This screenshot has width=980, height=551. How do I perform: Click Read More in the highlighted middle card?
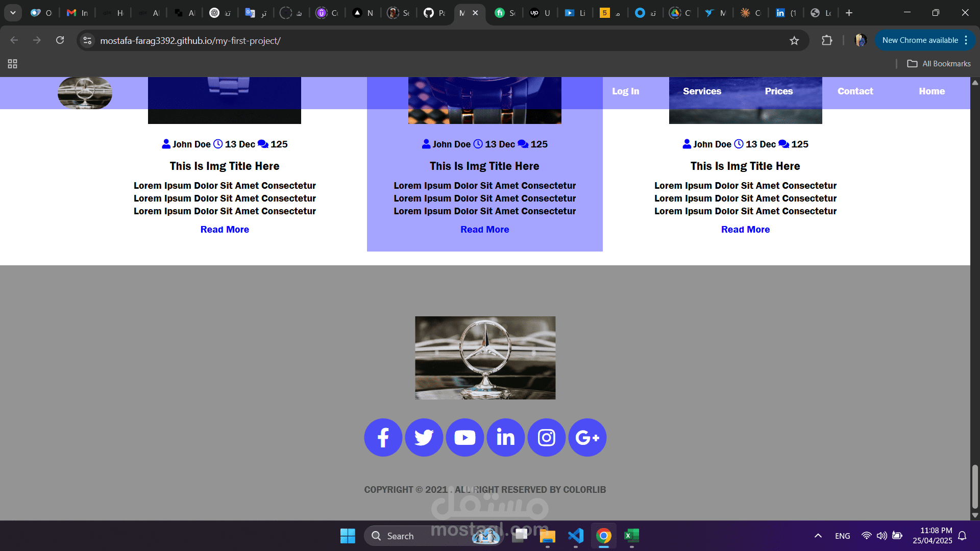pos(484,230)
